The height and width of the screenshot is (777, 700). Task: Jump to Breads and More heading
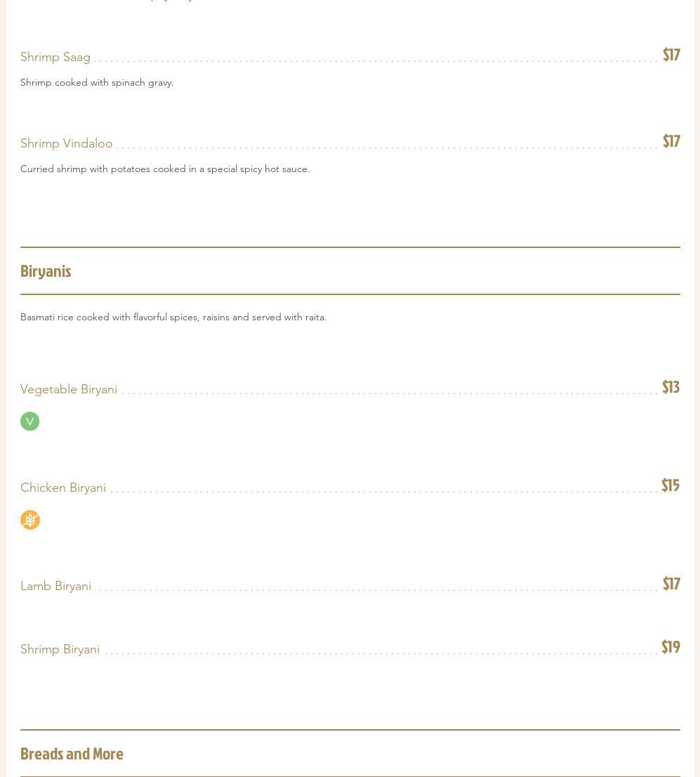[72, 754]
